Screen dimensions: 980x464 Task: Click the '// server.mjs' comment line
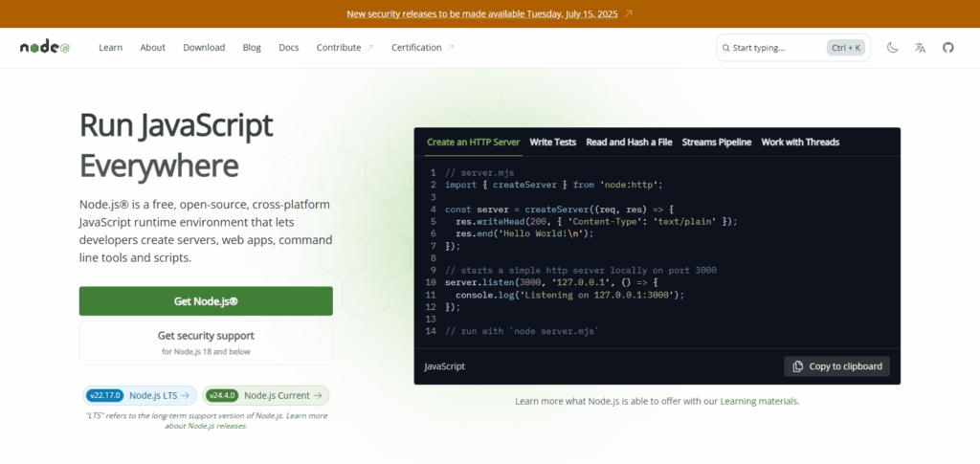(479, 172)
